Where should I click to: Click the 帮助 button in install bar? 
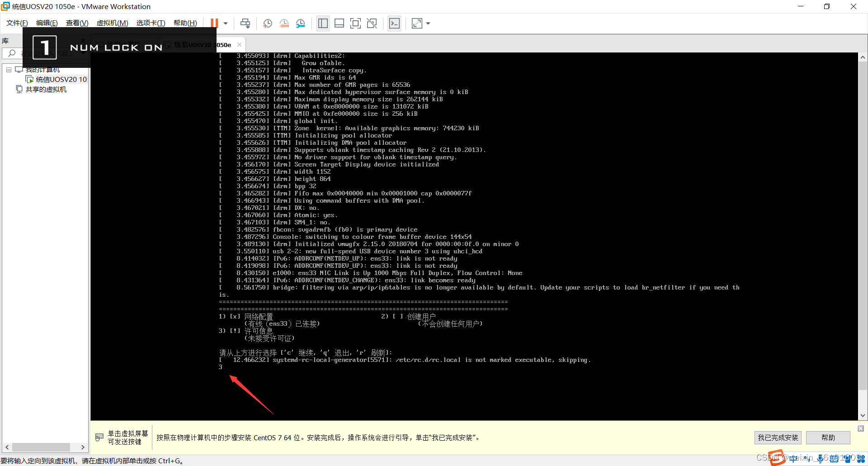click(828, 437)
